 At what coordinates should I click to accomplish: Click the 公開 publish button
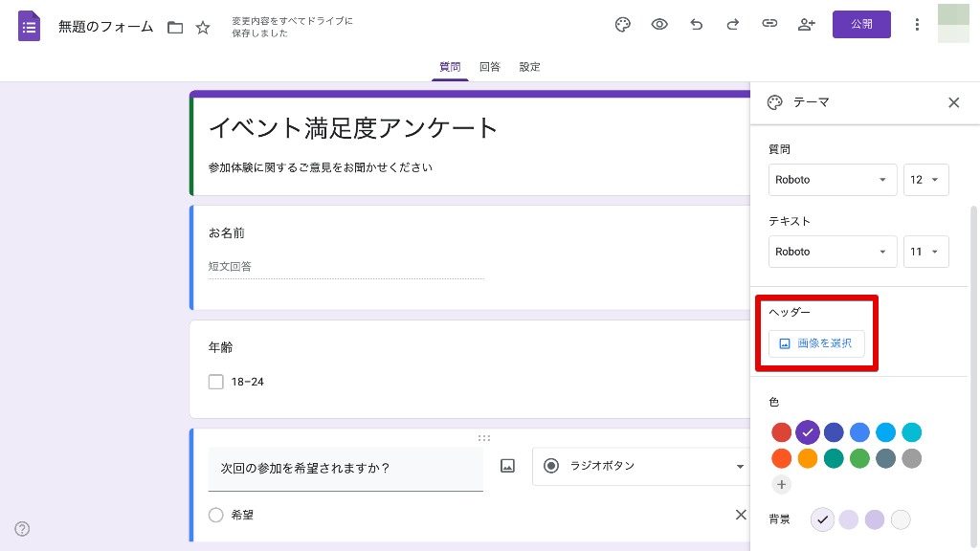tap(861, 25)
